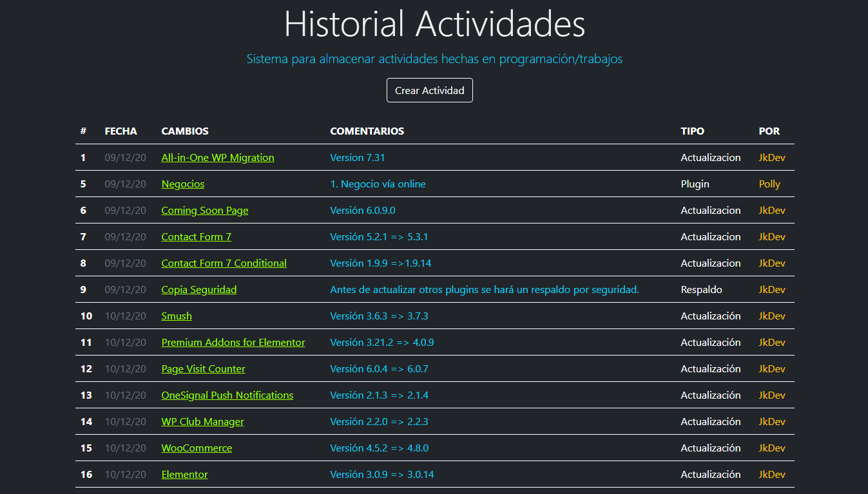The image size is (868, 494).
Task: Select comment 'Versión 4.5.2 => 4.8.0'
Action: click(380, 448)
